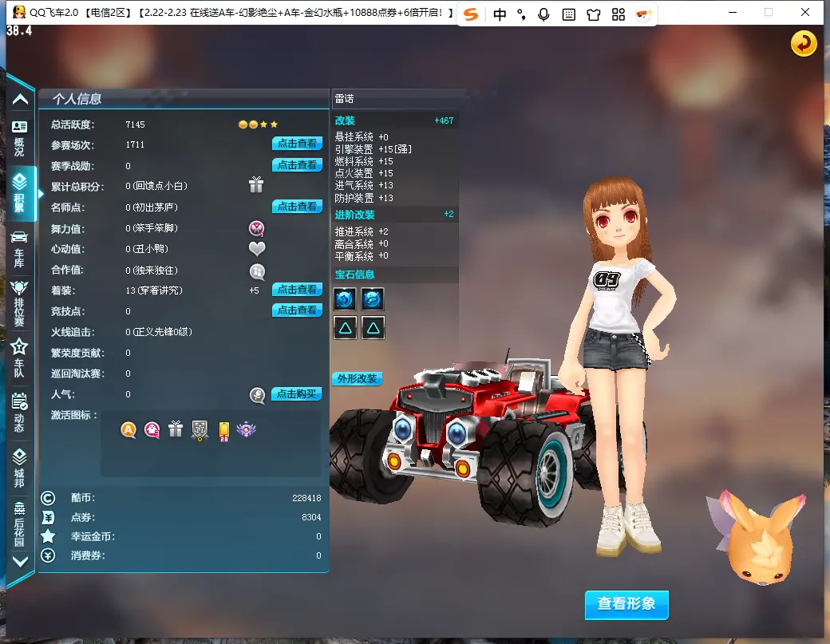
Task: Open the 排位赛 ranked match tab
Action: tap(19, 303)
